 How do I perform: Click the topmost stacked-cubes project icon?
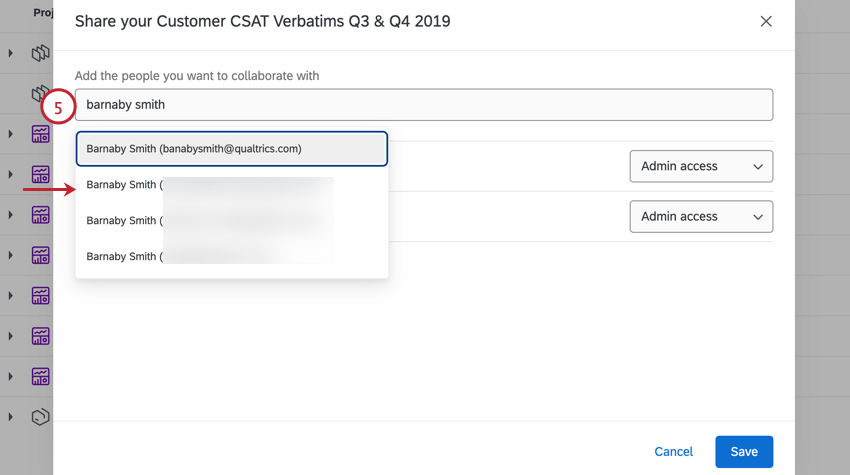pos(40,53)
